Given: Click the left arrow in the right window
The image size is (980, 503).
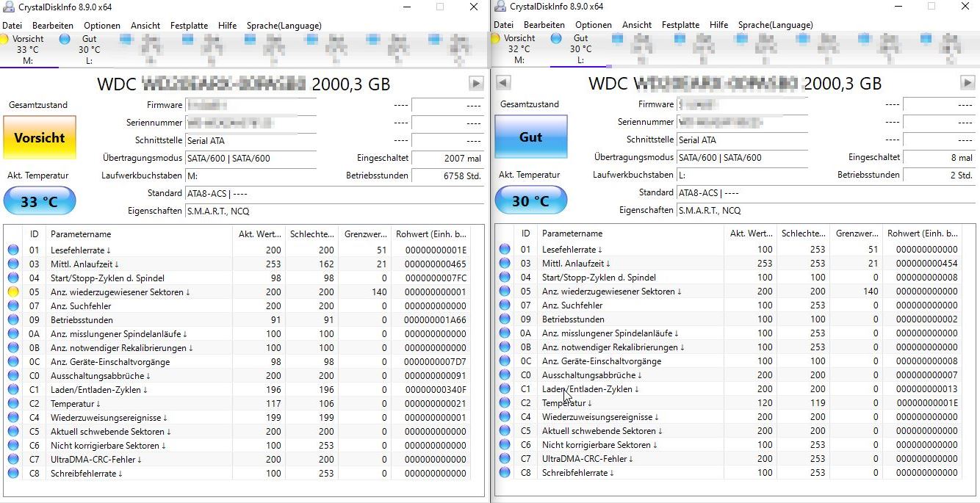Looking at the screenshot, I should (502, 83).
